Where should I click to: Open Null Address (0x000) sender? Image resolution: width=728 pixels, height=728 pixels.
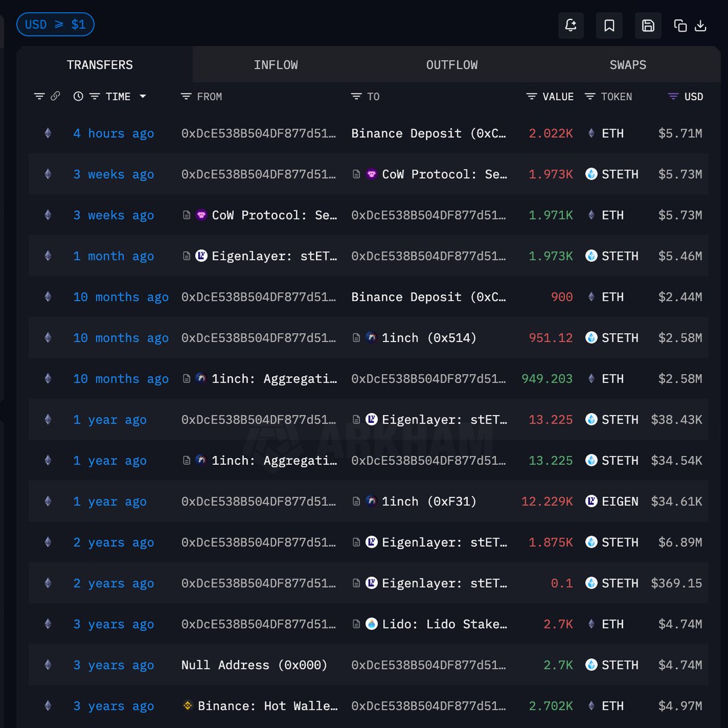(254, 666)
